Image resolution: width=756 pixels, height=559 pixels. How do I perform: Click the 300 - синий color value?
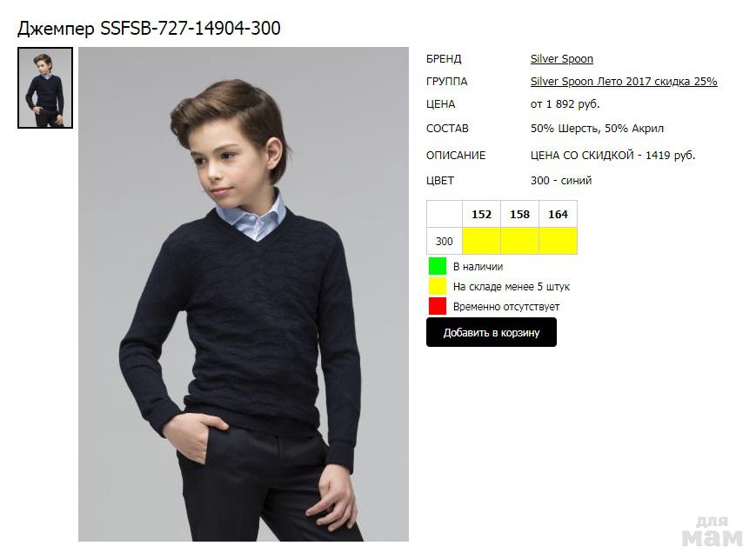pyautogui.click(x=561, y=180)
